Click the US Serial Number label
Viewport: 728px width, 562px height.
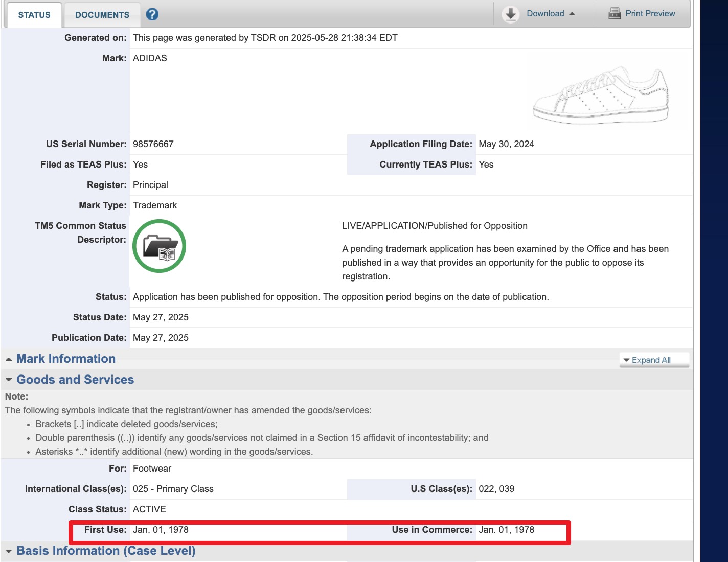pyautogui.click(x=86, y=144)
